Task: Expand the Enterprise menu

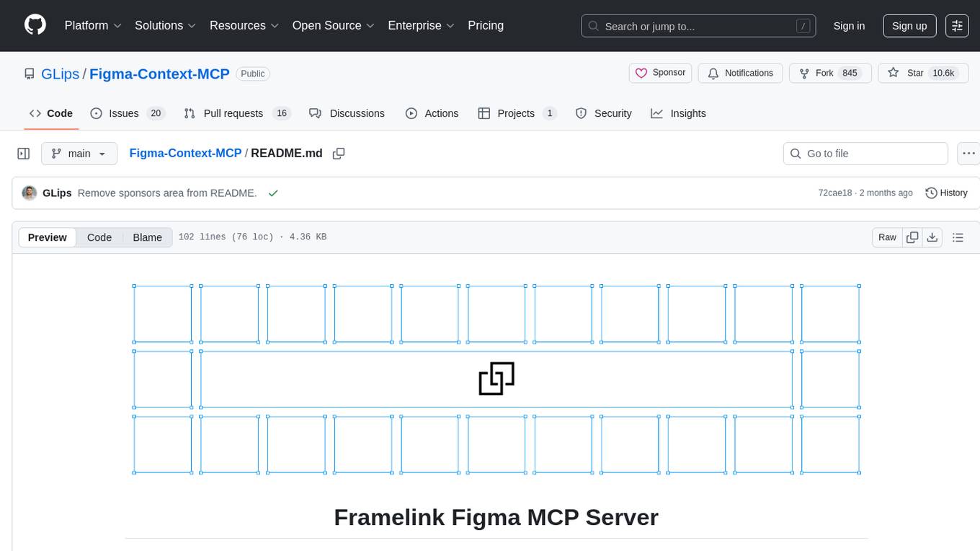Action: (421, 25)
